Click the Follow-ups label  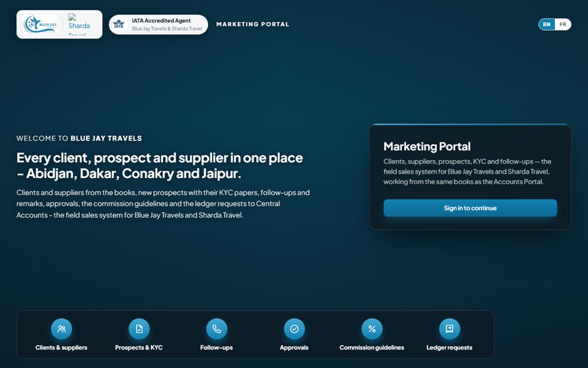[x=217, y=348]
